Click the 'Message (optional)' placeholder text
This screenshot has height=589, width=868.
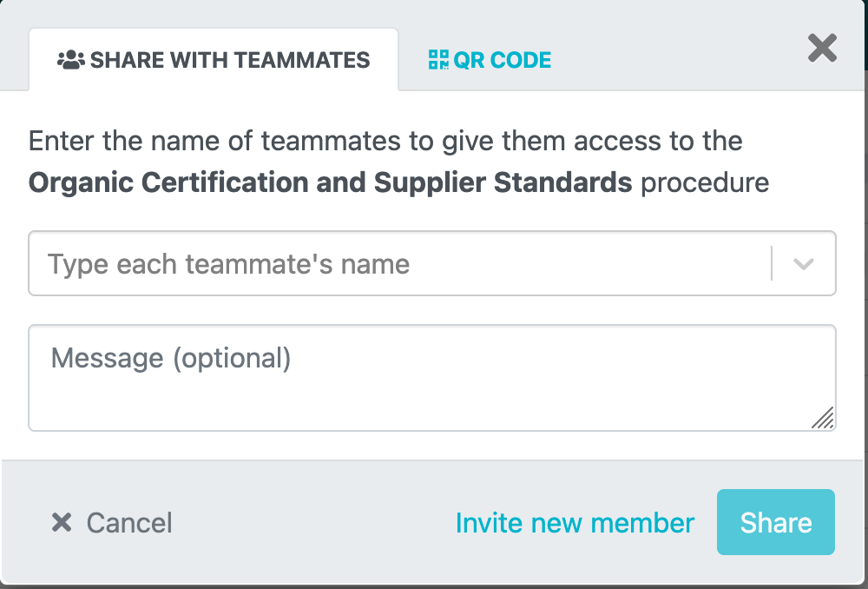click(x=171, y=358)
